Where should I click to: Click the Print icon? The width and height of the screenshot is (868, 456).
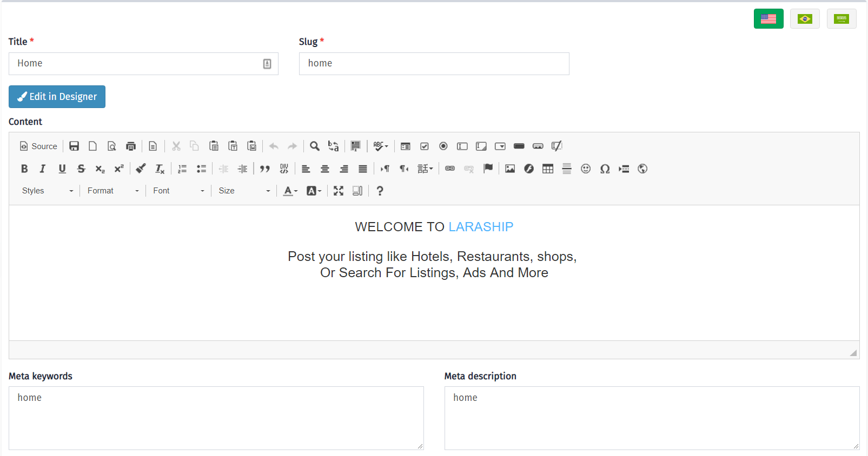point(131,146)
